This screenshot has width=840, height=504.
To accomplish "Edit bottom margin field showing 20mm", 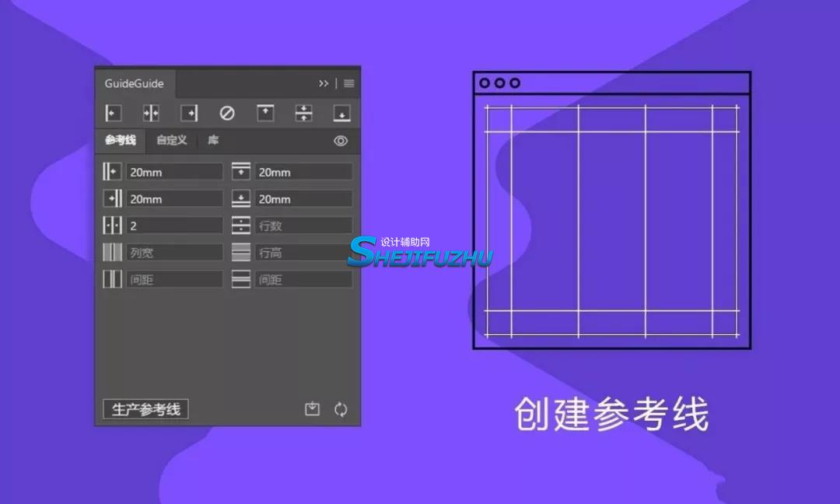I will tap(304, 198).
